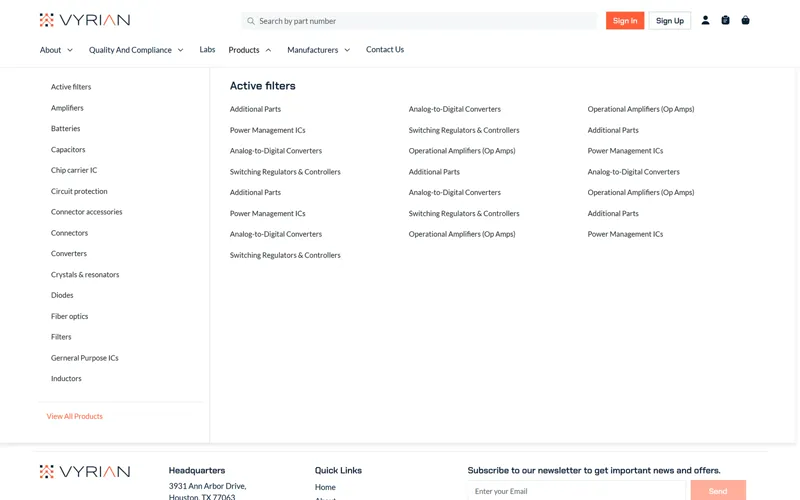800x500 pixels.
Task: Select the Connector accessories category
Action: 87,212
